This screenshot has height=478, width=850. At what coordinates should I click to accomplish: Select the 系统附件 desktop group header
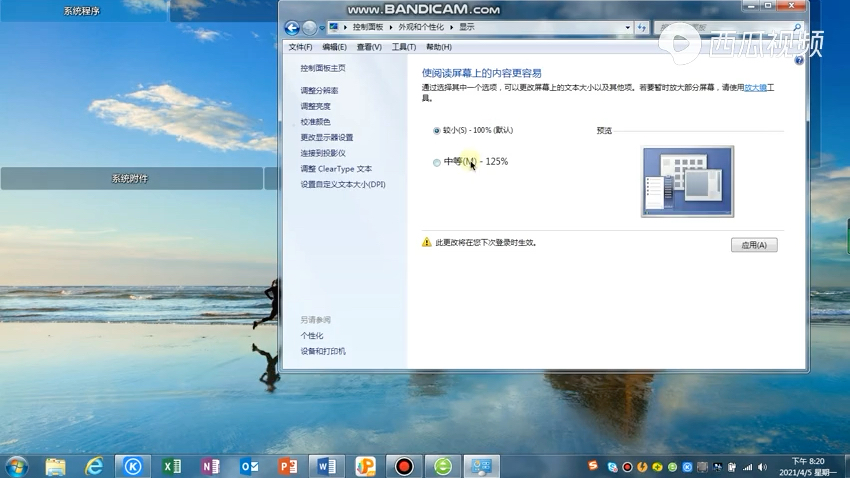(x=130, y=178)
